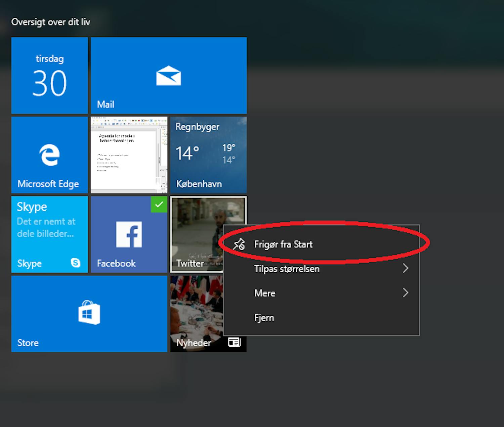Check the weather for København

tap(208, 155)
